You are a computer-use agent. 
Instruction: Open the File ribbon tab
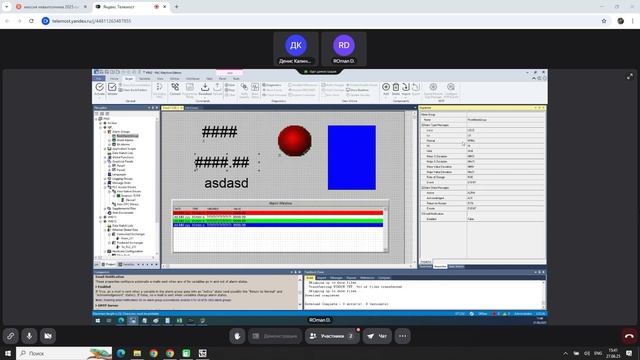point(99,78)
